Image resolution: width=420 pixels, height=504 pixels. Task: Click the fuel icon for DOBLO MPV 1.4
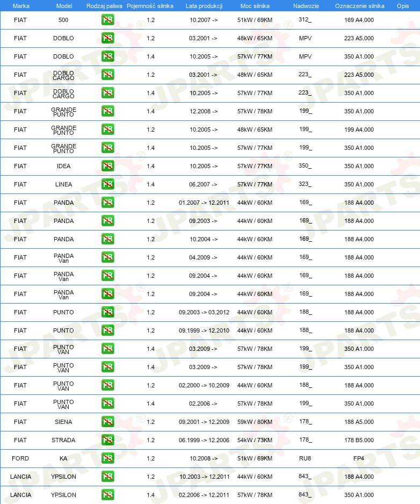coord(107,56)
